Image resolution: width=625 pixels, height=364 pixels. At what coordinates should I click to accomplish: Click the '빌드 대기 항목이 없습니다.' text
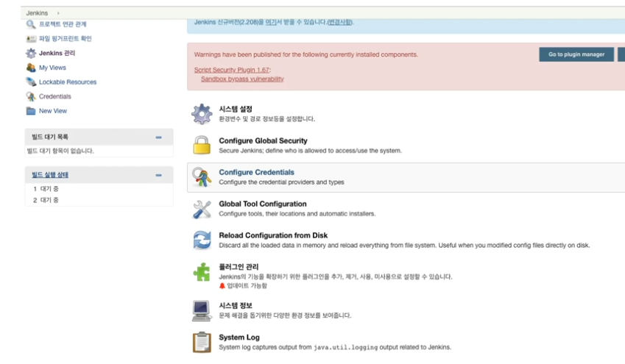(60, 151)
